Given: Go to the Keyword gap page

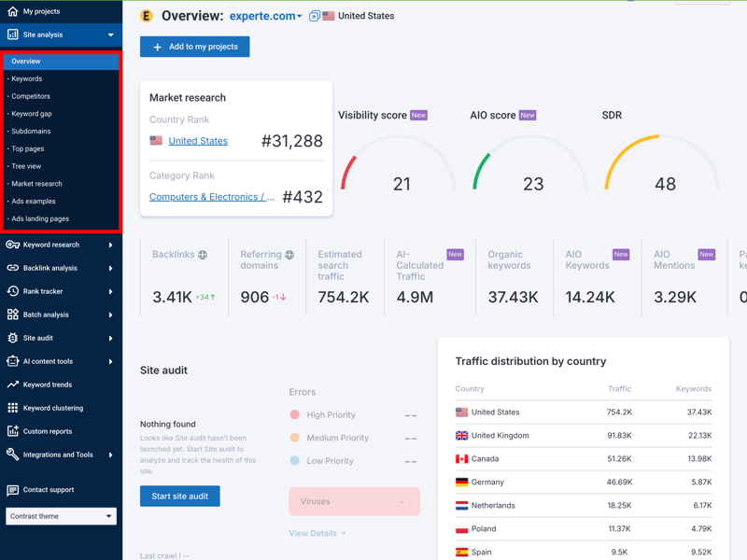Looking at the screenshot, I should click(32, 114).
